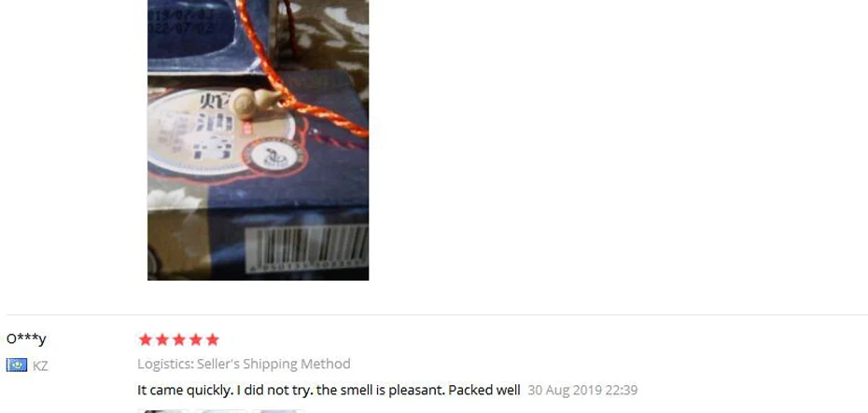Click the first red rating star
Image resolution: width=868 pixels, height=413 pixels.
tap(145, 339)
